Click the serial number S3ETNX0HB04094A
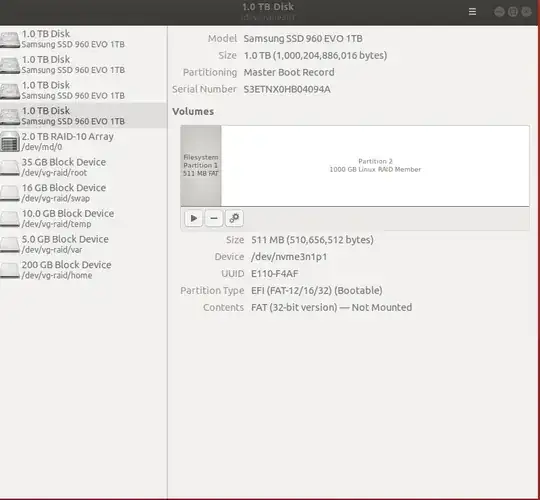The height and width of the screenshot is (500, 540). 287,89
